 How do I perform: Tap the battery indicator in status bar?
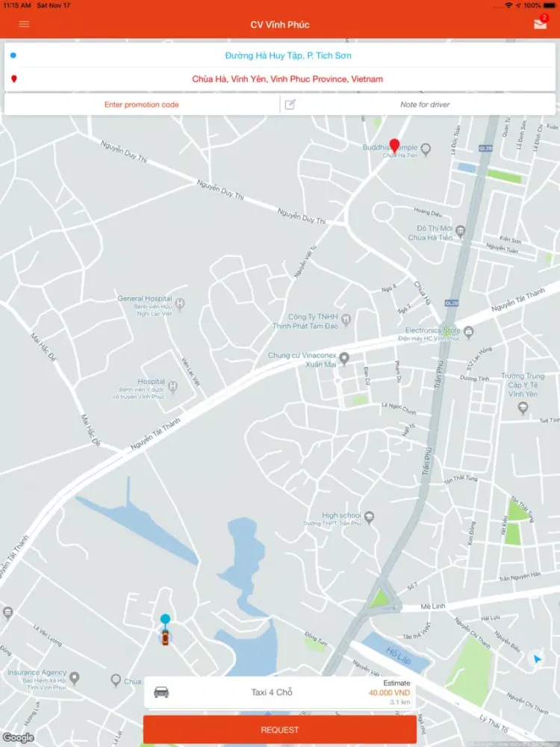tap(550, 5)
